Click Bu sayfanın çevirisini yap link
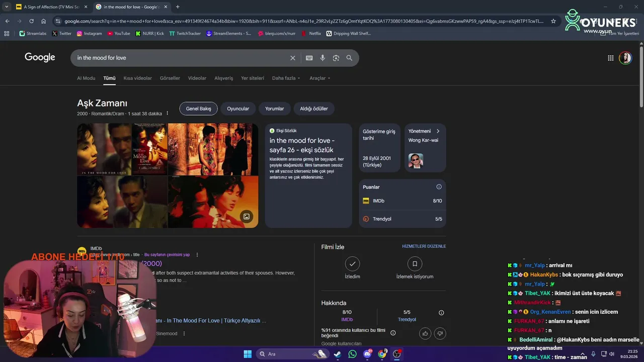The height and width of the screenshot is (362, 644). [167, 255]
